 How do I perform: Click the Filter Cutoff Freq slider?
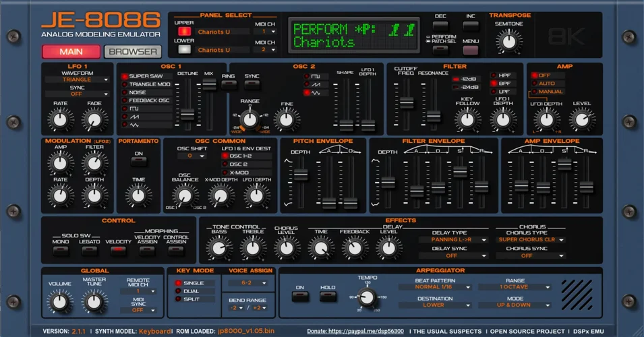(x=406, y=102)
